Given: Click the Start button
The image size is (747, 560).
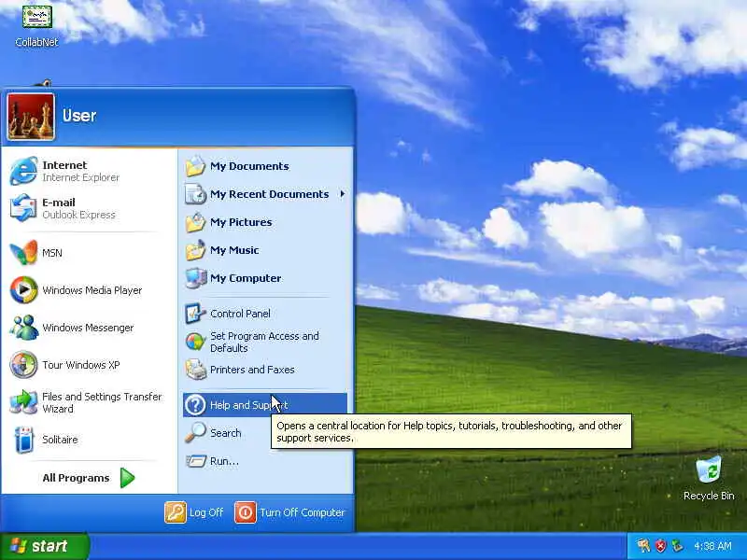Looking at the screenshot, I should [x=44, y=546].
